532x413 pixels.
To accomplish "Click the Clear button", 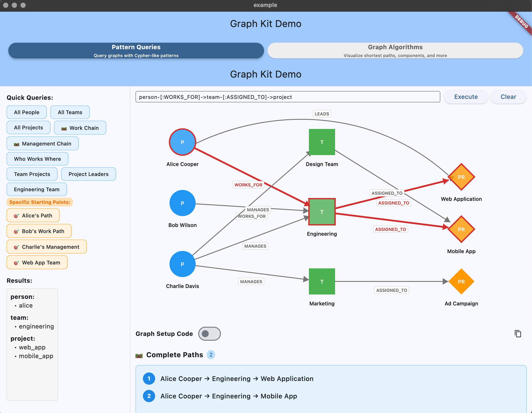I will 508,97.
